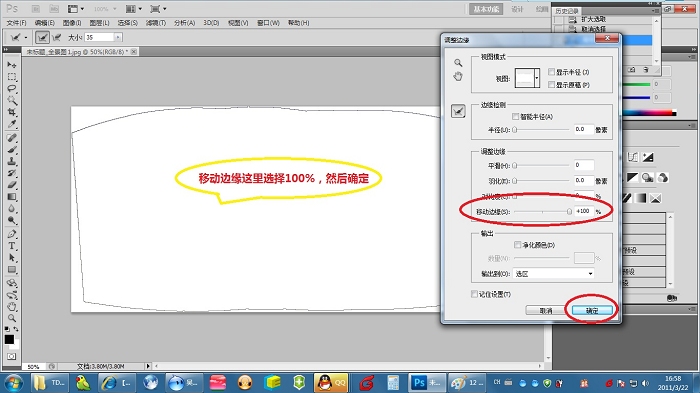Enable 净化颜色 (D) checkbox
The height and width of the screenshot is (393, 700).
coord(517,245)
